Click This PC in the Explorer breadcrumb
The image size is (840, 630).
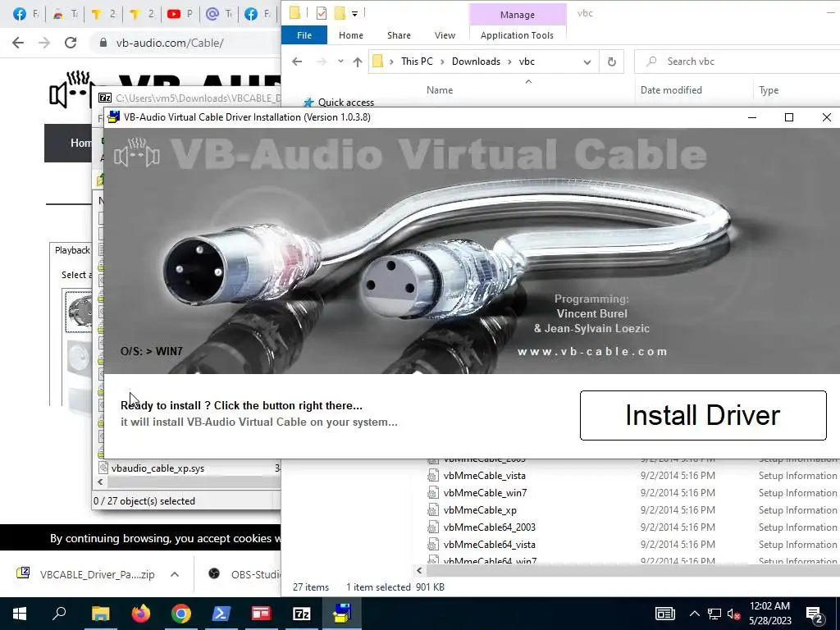click(417, 62)
